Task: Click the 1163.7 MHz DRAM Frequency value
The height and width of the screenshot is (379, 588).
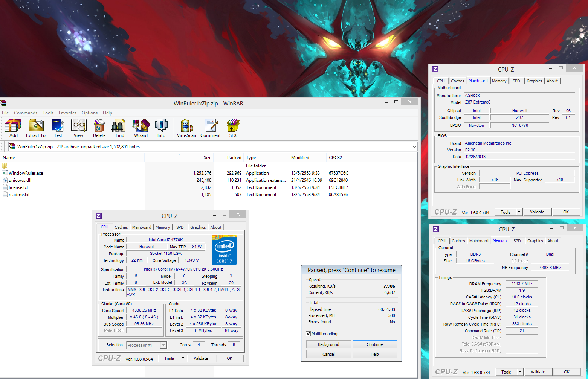Action: (522, 283)
